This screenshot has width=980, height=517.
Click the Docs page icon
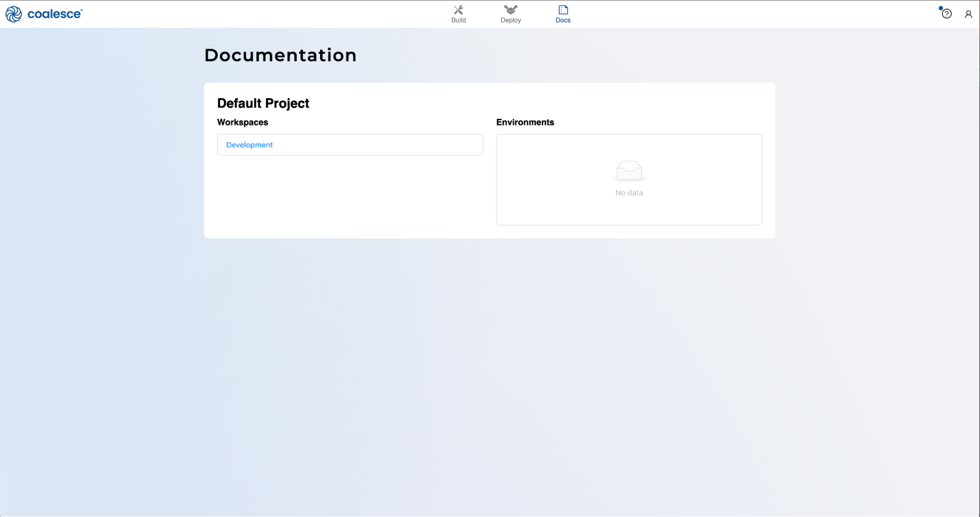coord(563,10)
